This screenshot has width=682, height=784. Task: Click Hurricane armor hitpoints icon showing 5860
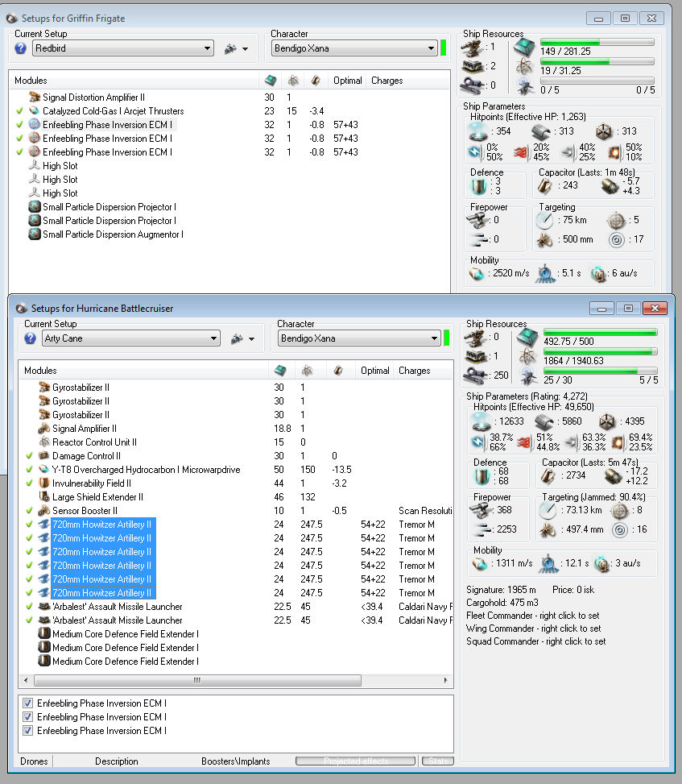click(x=544, y=422)
